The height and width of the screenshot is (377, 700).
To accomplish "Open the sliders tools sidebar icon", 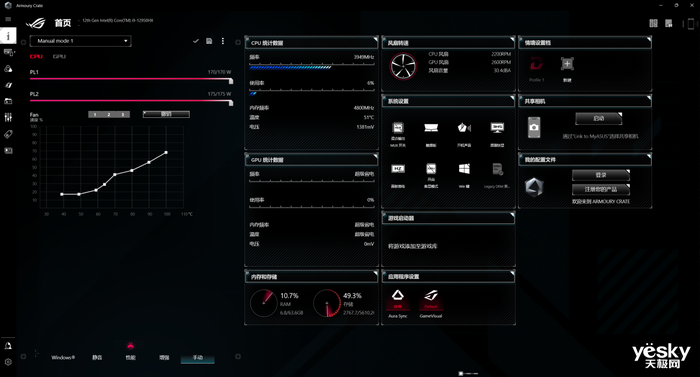I will pos(8,117).
